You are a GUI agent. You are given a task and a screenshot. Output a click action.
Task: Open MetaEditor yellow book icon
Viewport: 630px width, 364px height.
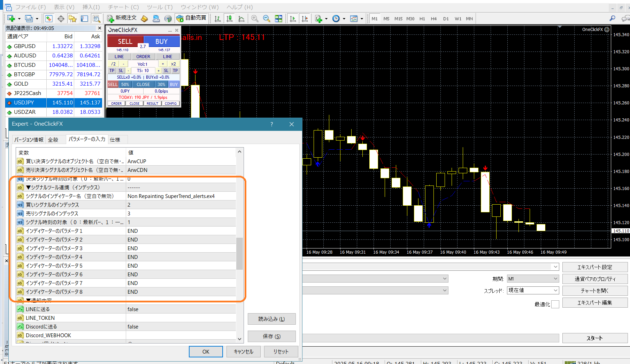145,18
